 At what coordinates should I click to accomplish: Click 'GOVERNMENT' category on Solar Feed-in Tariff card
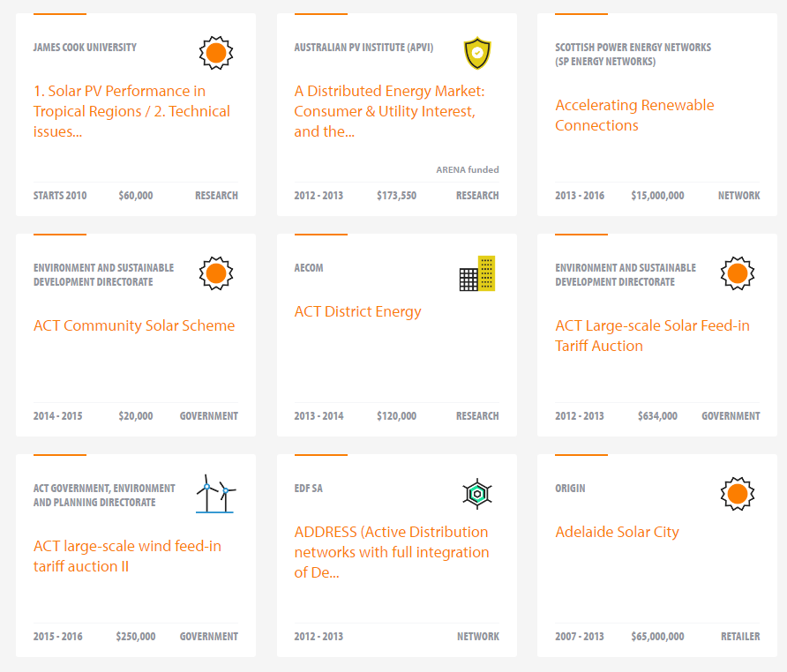[731, 415]
